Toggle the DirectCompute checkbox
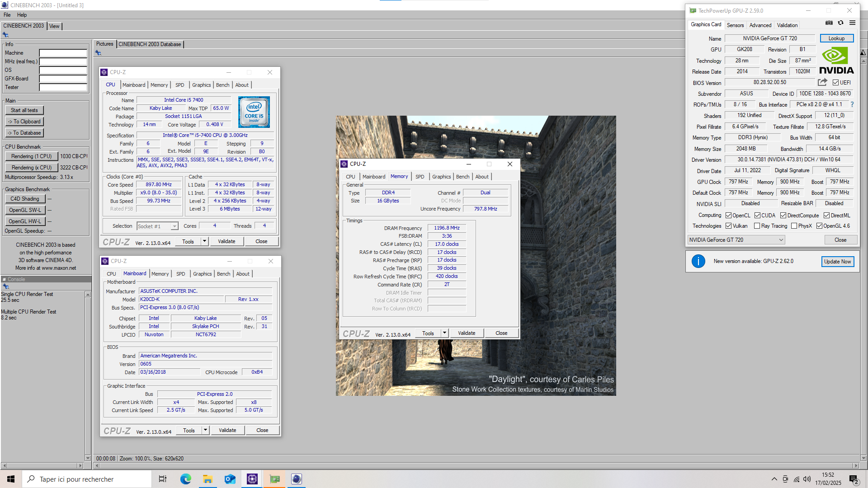868x488 pixels. [783, 216]
